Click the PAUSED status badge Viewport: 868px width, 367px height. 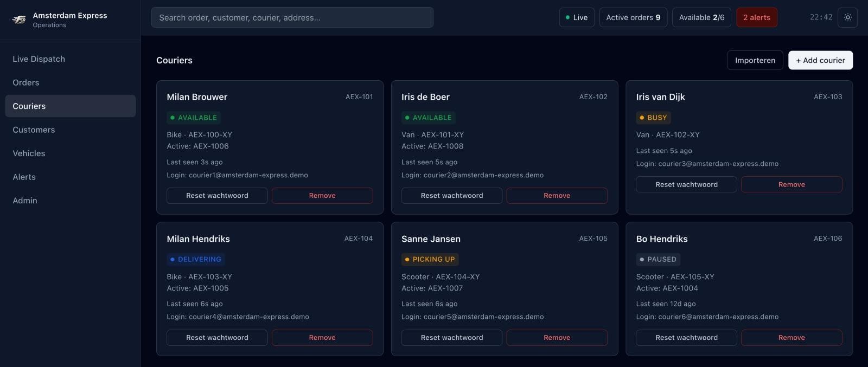coord(658,260)
